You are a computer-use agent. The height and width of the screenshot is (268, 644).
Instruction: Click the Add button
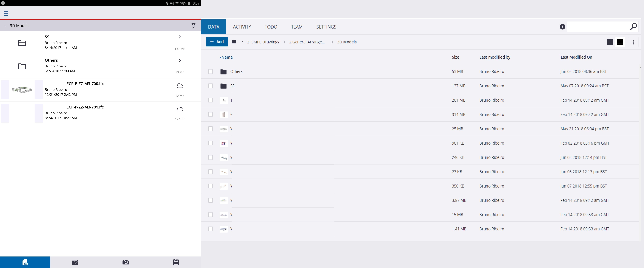coord(216,42)
